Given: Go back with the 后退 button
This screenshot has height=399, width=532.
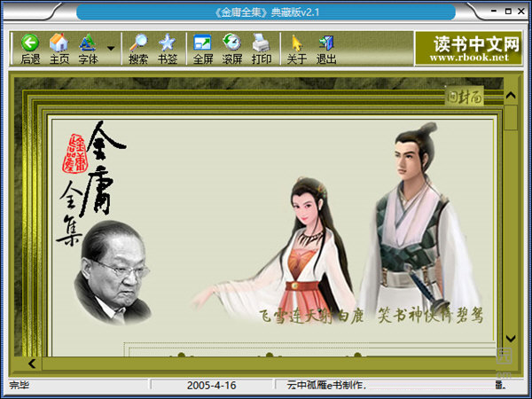Looking at the screenshot, I should tap(30, 49).
